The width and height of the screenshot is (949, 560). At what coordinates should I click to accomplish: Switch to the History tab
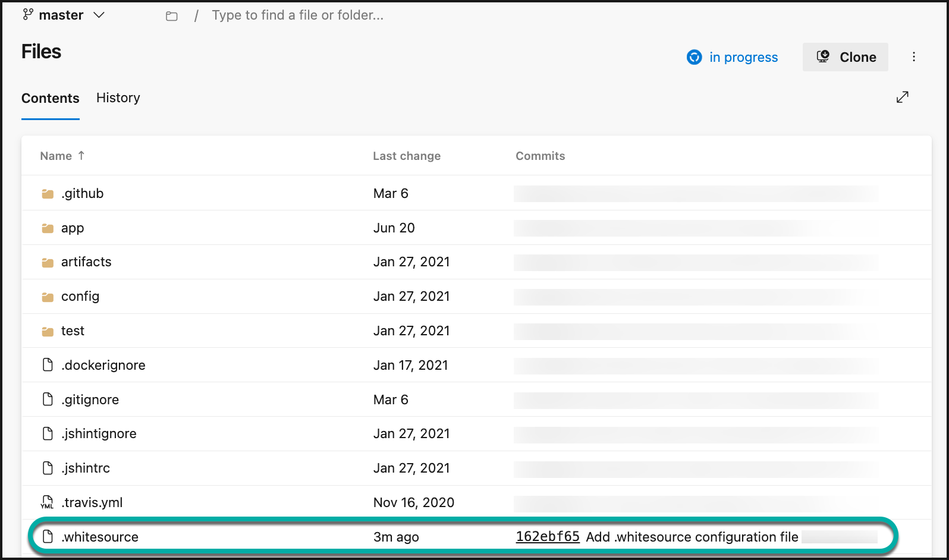click(x=118, y=97)
